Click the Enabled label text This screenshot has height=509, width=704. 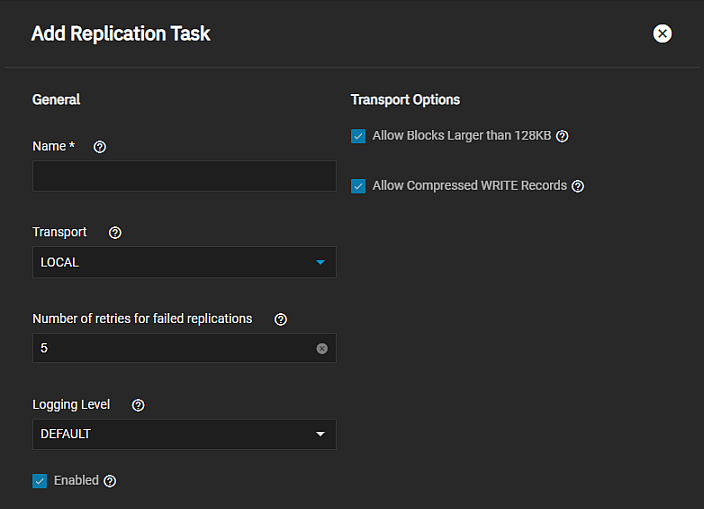pos(76,481)
